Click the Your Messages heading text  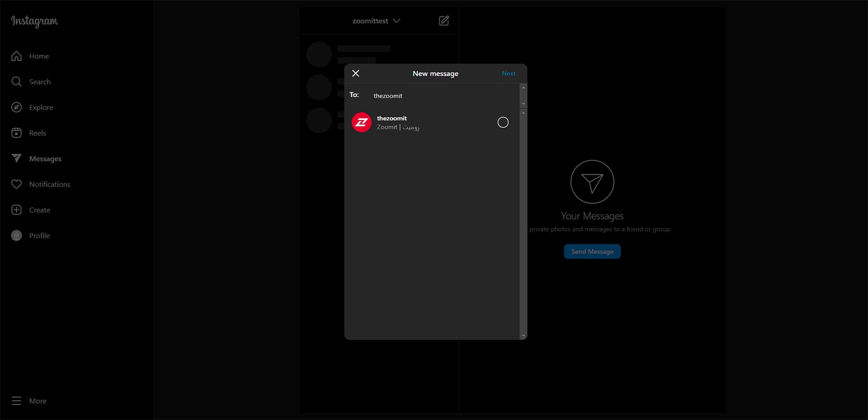click(592, 216)
